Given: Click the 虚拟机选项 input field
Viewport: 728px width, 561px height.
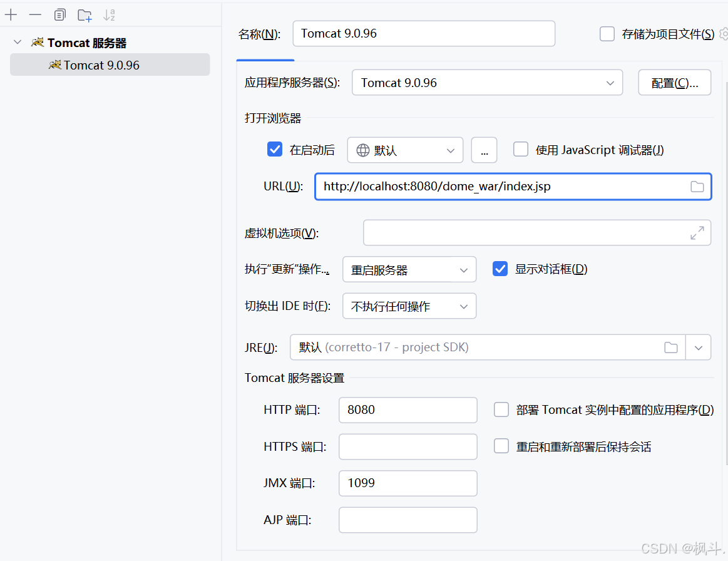Looking at the screenshot, I should click(536, 233).
